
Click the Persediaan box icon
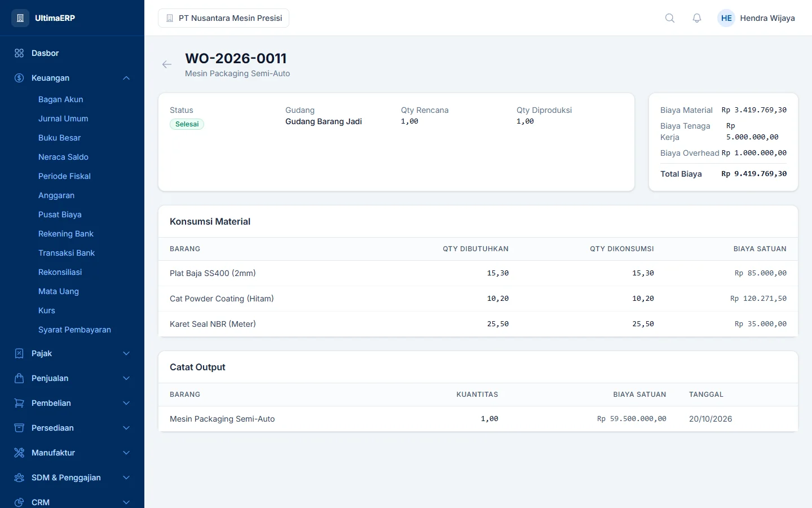pos(19,428)
